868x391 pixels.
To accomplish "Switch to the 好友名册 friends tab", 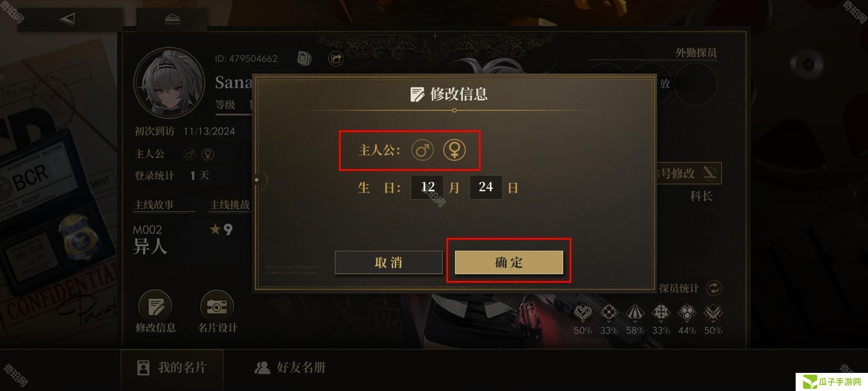I will (290, 368).
